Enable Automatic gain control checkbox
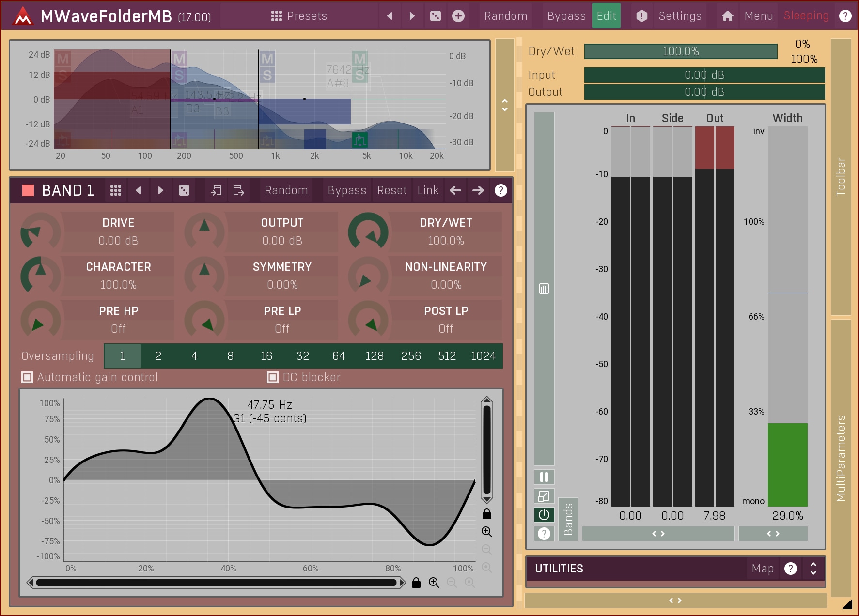The width and height of the screenshot is (859, 616). point(28,377)
